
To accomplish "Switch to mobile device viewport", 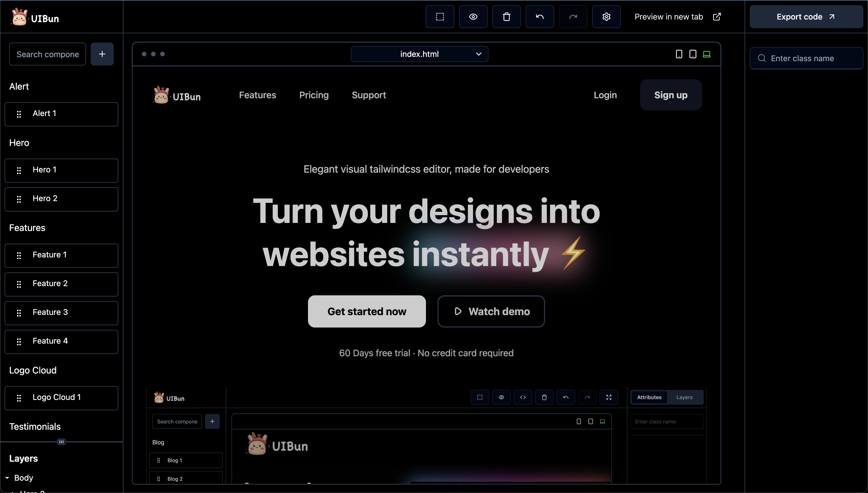I will 679,54.
